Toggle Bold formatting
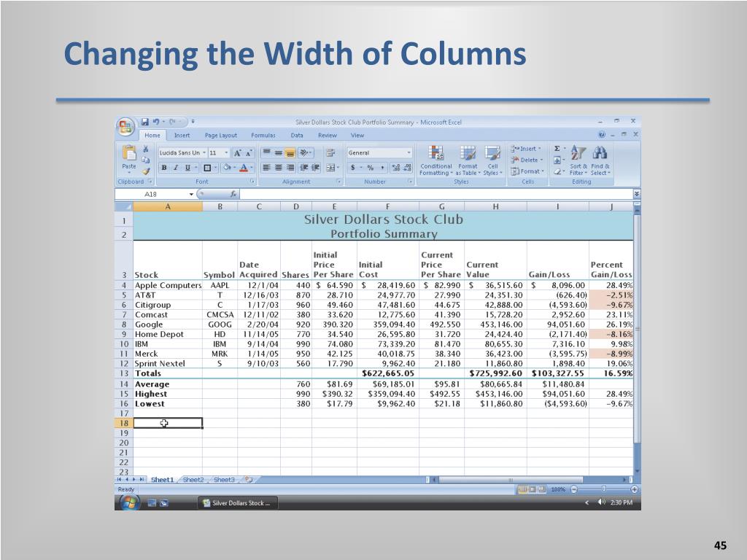The height and width of the screenshot is (560, 747). point(164,168)
